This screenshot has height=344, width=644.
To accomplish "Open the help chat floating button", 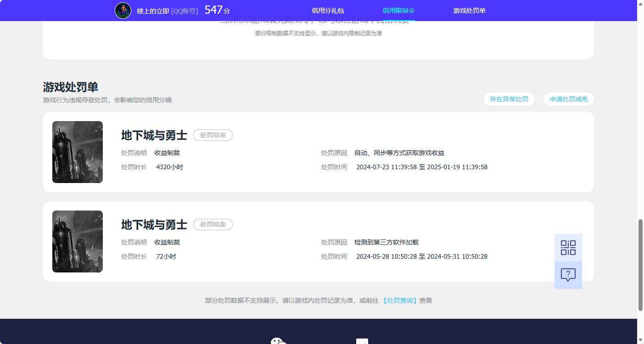I will tap(568, 275).
